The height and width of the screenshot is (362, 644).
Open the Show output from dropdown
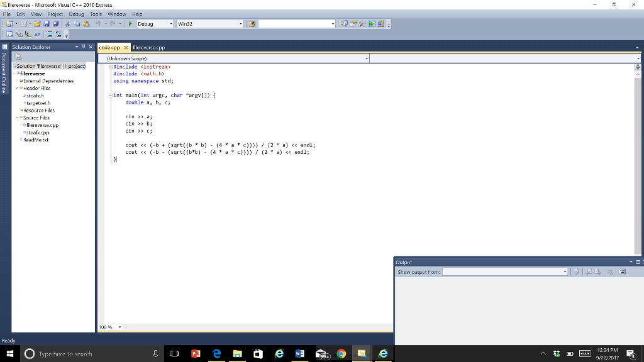click(565, 271)
